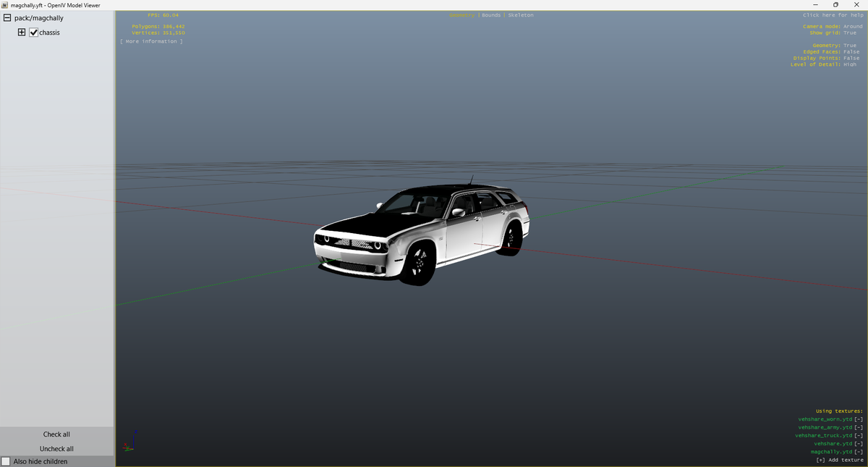Click the Polygons count readout
868x467 pixels.
(x=158, y=26)
